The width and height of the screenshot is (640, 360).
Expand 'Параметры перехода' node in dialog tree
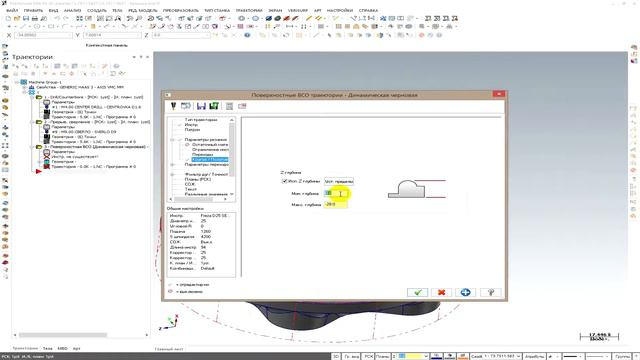coord(172,164)
